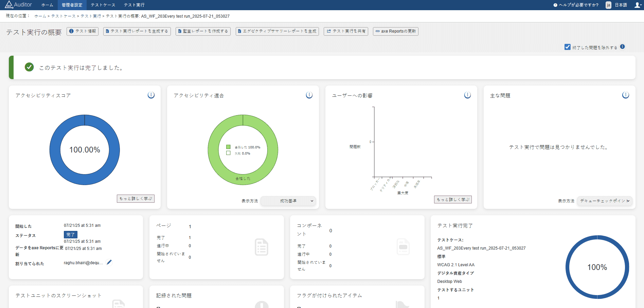Click the Auditor logo icon
This screenshot has width=644, height=308.
tap(9, 5)
